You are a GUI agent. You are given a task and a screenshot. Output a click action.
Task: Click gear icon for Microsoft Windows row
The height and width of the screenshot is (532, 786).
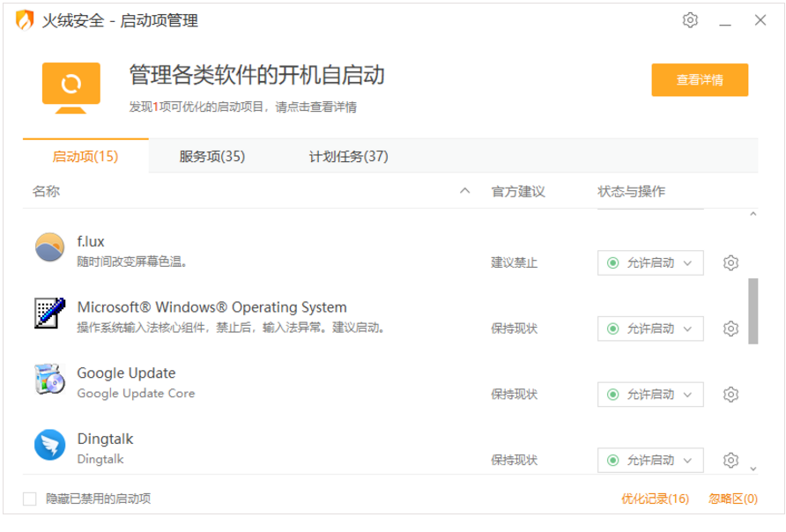click(x=730, y=329)
